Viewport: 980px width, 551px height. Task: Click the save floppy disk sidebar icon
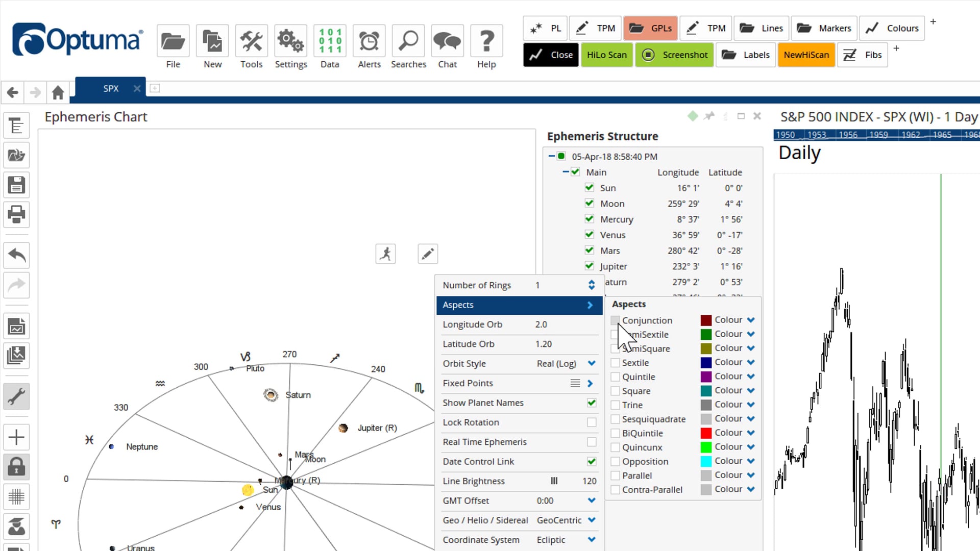click(x=16, y=185)
